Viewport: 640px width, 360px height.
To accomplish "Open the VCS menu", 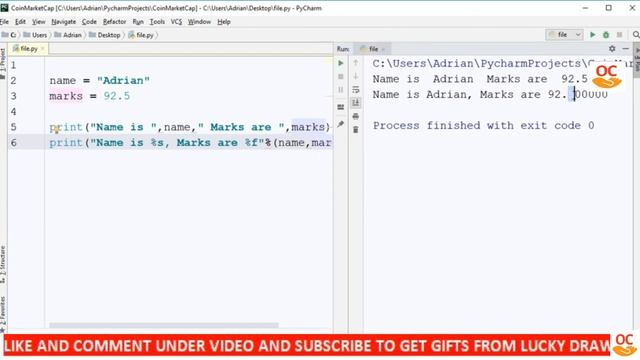I will pos(176,22).
